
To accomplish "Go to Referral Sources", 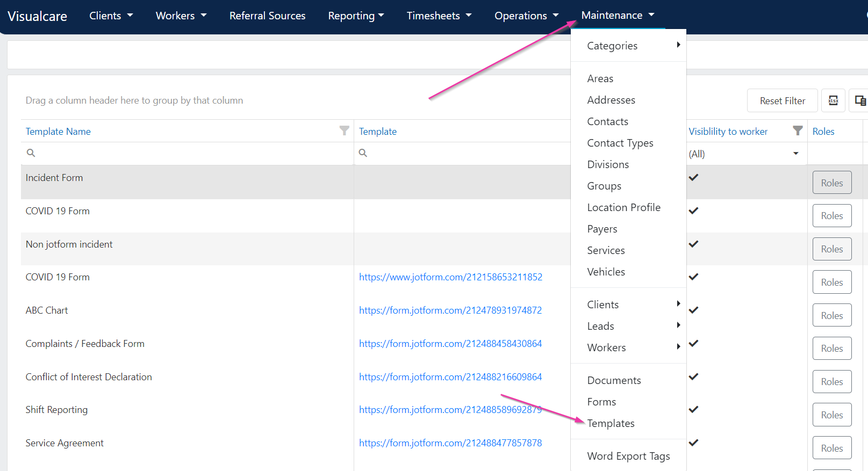I will tap(268, 16).
